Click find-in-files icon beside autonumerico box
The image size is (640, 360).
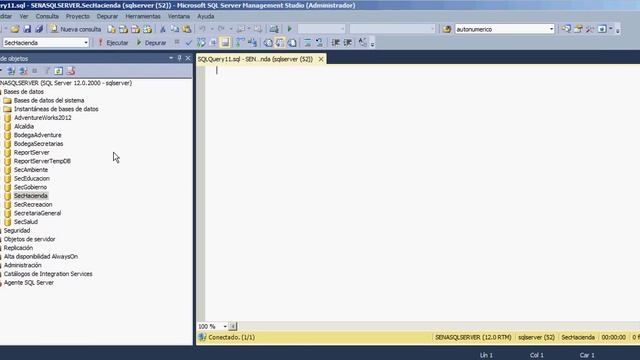447,29
